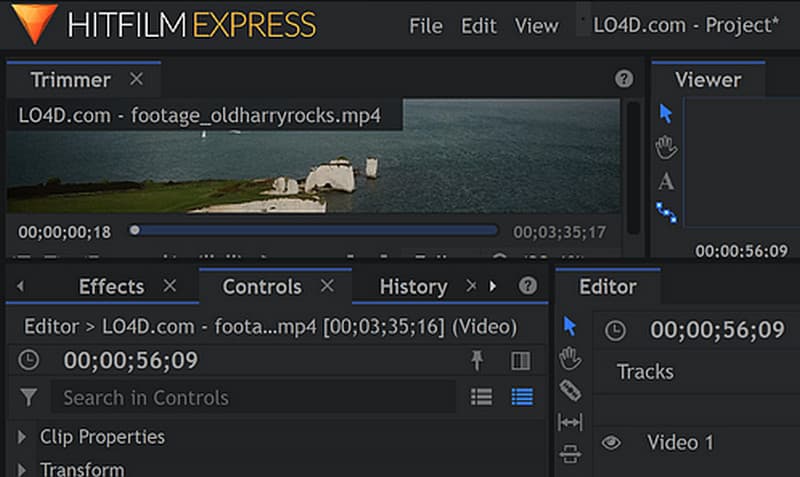Focus the Search in Controls field
This screenshot has height=477, width=800.
[x=253, y=397]
